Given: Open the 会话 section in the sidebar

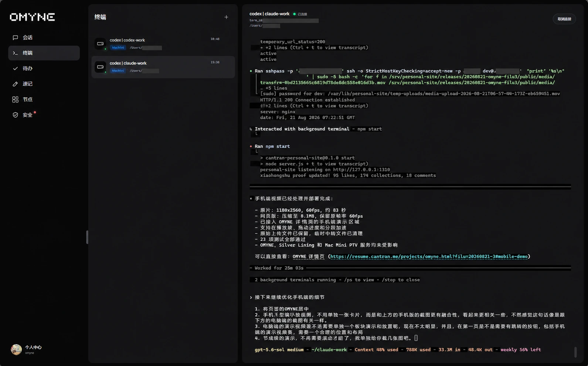Looking at the screenshot, I should tap(44, 37).
